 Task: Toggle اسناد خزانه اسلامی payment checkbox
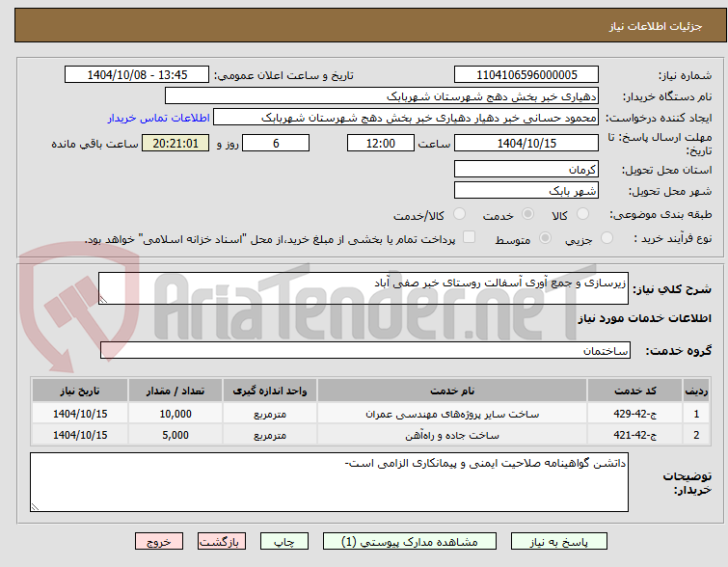[469, 237]
